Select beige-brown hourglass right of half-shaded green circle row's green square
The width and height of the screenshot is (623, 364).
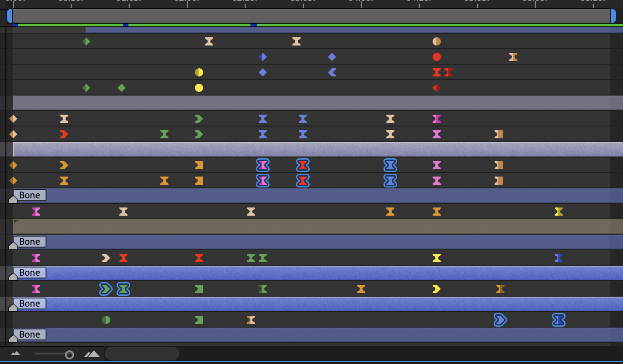click(x=251, y=320)
